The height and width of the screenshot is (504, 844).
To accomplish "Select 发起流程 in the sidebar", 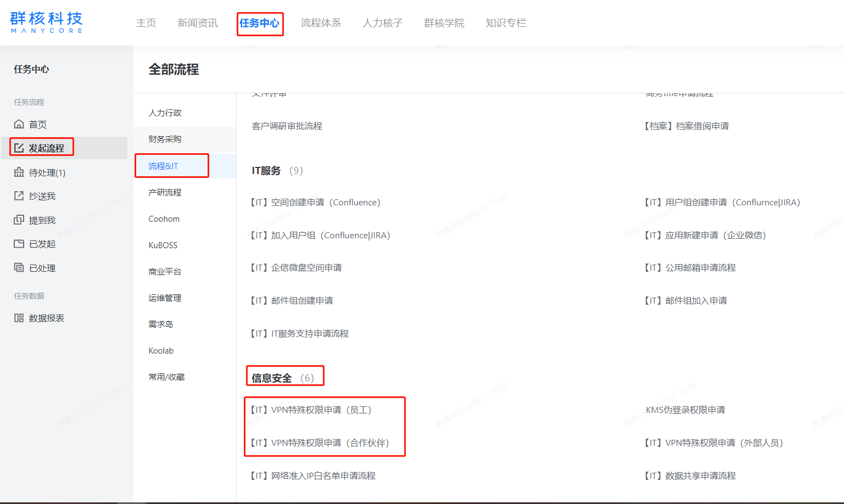I will [47, 148].
